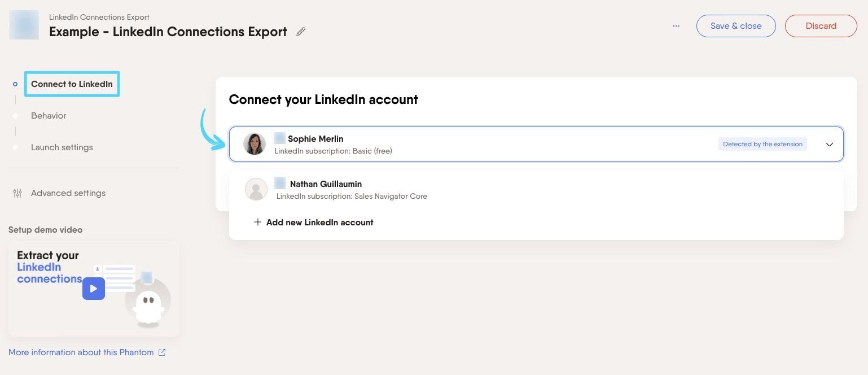The image size is (868, 375).
Task: Click the plus icon for a new LinkedIn account
Action: point(257,222)
